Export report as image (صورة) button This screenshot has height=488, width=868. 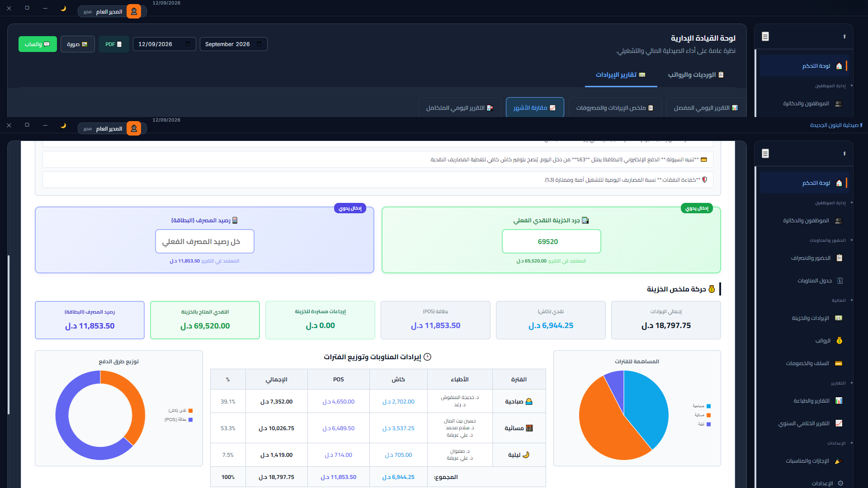[78, 44]
